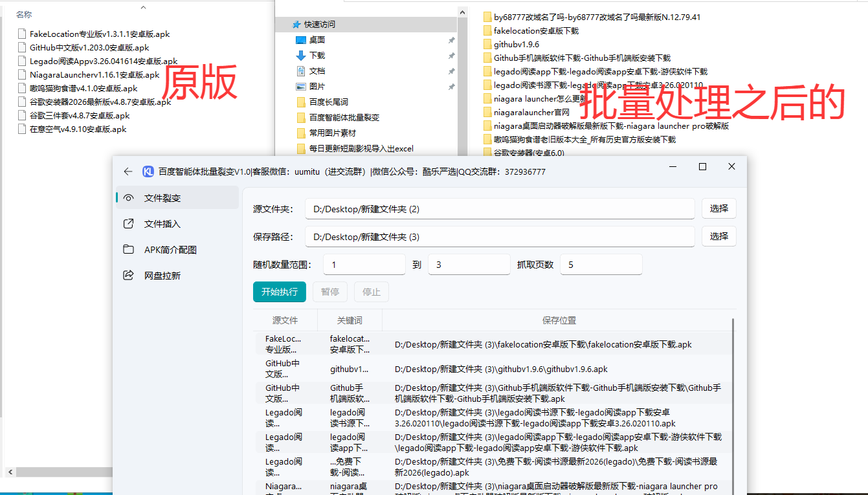Click the eye icon beside 文件裂变
Viewport: 868px width, 495px height.
click(x=129, y=198)
